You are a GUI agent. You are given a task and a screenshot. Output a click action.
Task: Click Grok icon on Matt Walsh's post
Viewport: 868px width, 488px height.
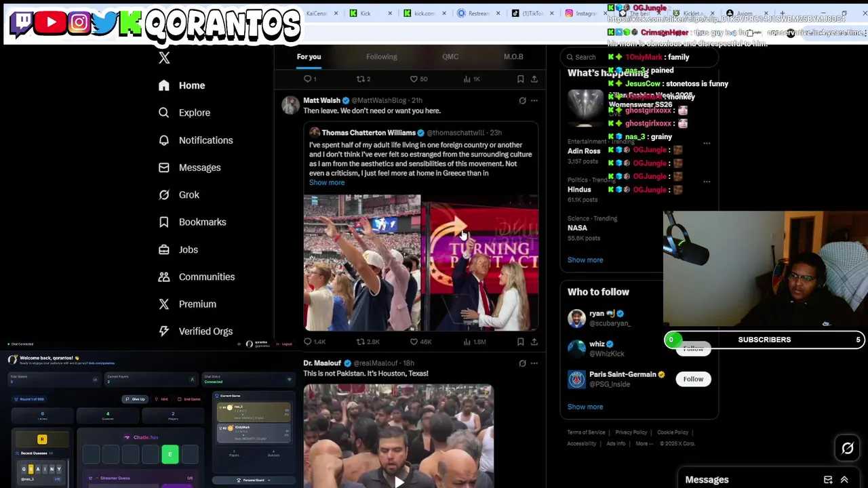point(522,101)
